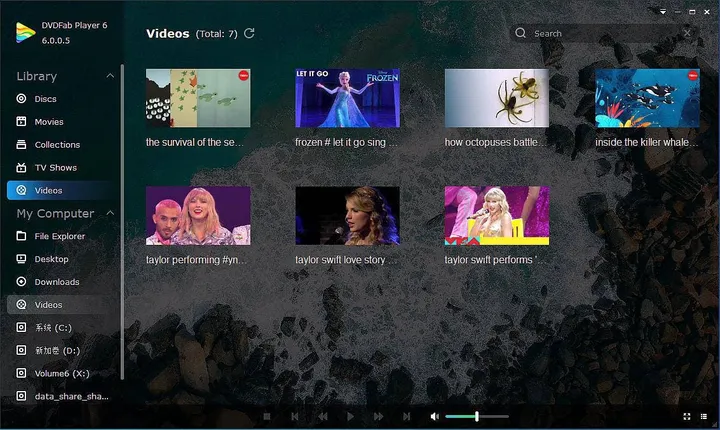Click the Fast forward button

pyautogui.click(x=378, y=416)
